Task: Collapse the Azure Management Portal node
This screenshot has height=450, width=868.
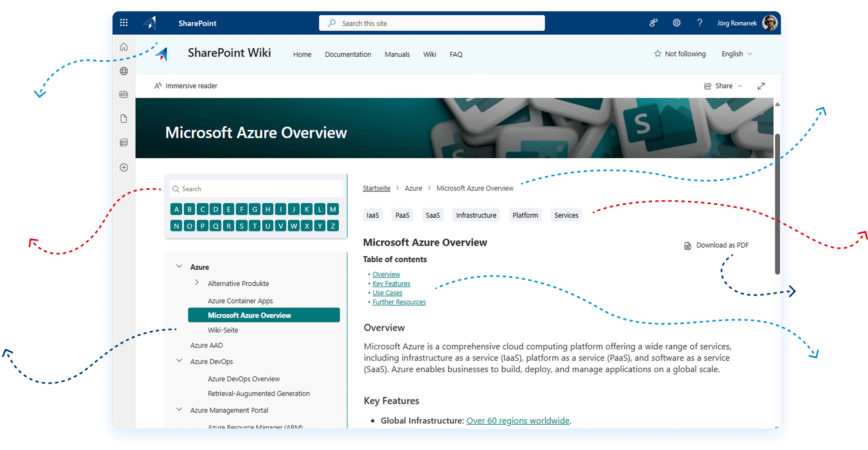Action: coord(179,410)
